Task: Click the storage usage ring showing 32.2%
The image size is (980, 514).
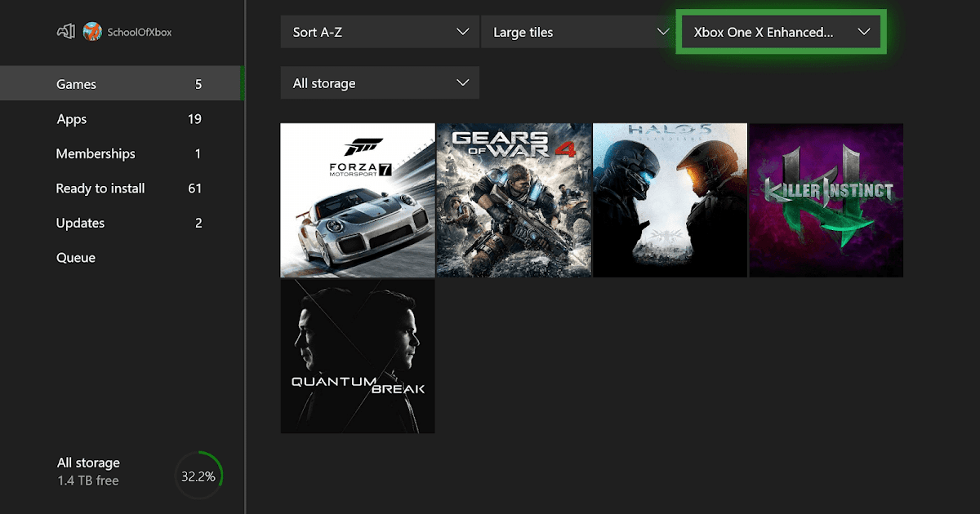Action: 198,474
